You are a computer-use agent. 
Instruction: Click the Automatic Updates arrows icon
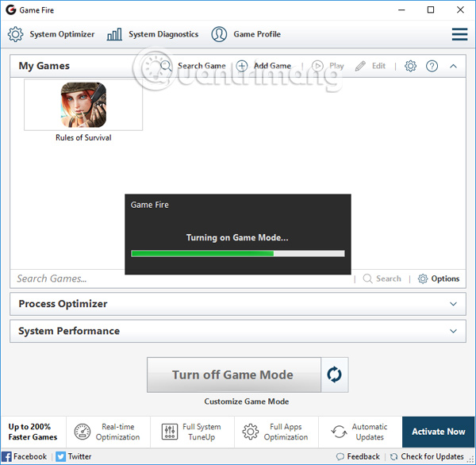click(339, 432)
